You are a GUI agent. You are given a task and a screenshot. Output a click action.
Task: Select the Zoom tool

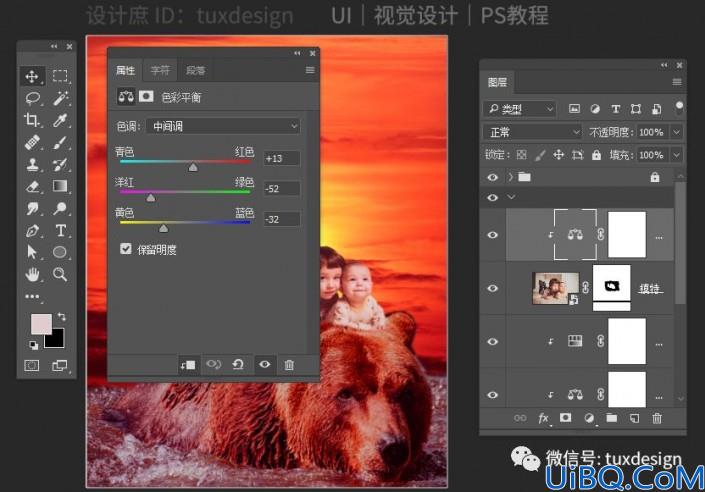[60, 274]
